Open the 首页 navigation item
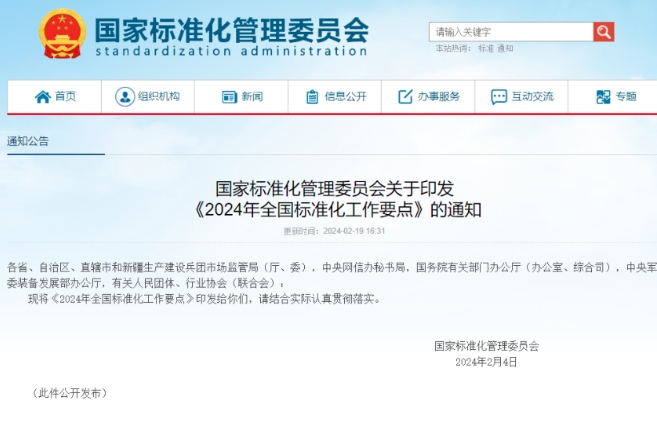657x421 pixels. [54, 97]
